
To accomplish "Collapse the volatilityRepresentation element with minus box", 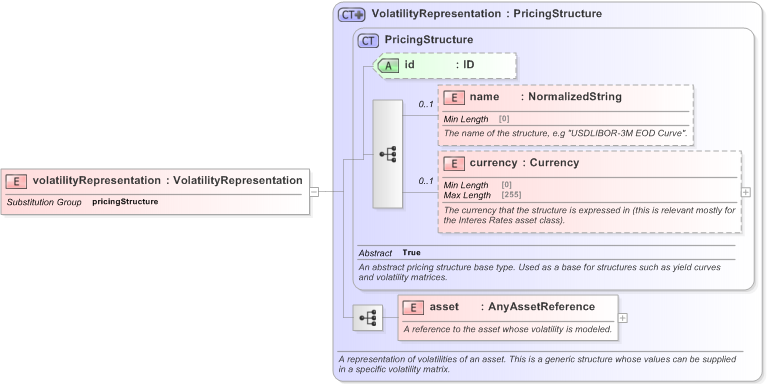I will coord(314,192).
